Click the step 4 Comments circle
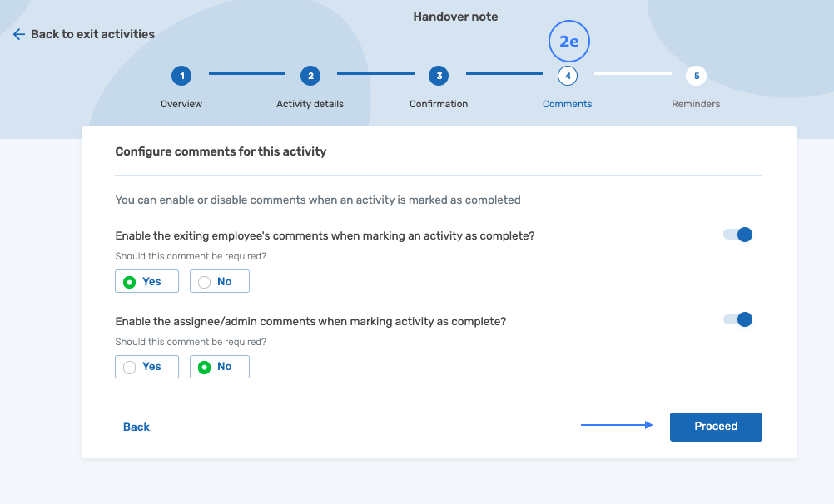This screenshot has width=834, height=504. 568,76
